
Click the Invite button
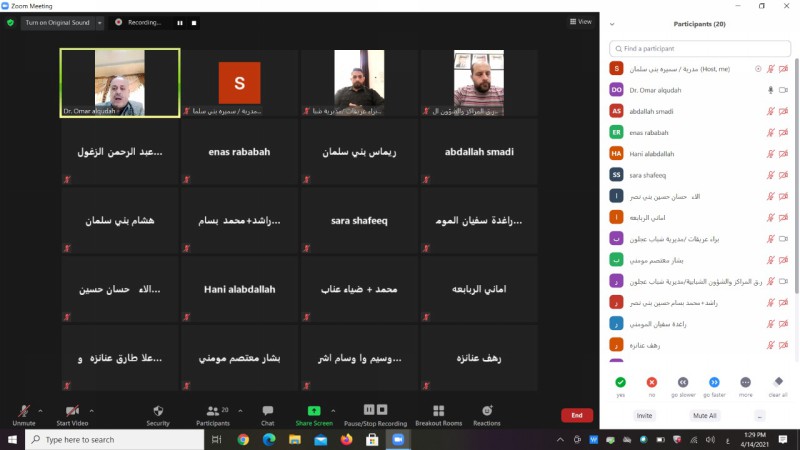coord(644,415)
